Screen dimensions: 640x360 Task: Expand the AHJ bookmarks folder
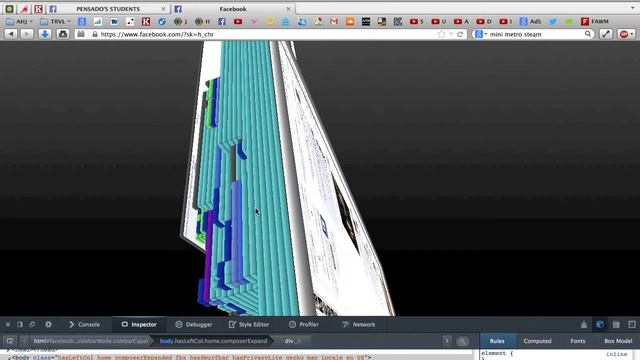(19, 21)
